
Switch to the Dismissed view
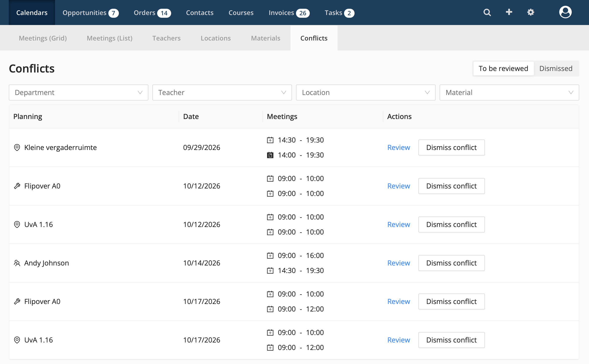[556, 68]
